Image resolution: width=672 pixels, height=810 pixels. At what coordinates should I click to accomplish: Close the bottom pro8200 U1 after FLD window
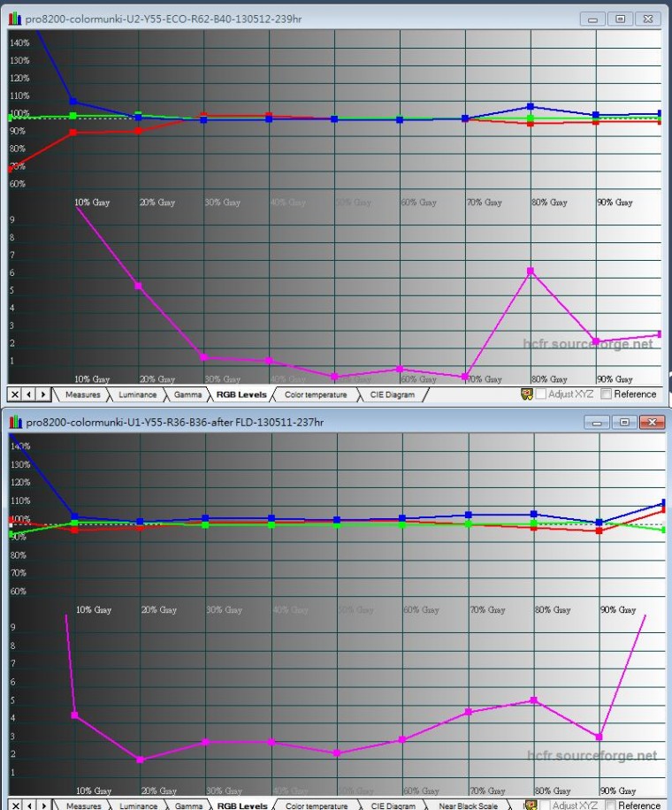click(x=652, y=422)
